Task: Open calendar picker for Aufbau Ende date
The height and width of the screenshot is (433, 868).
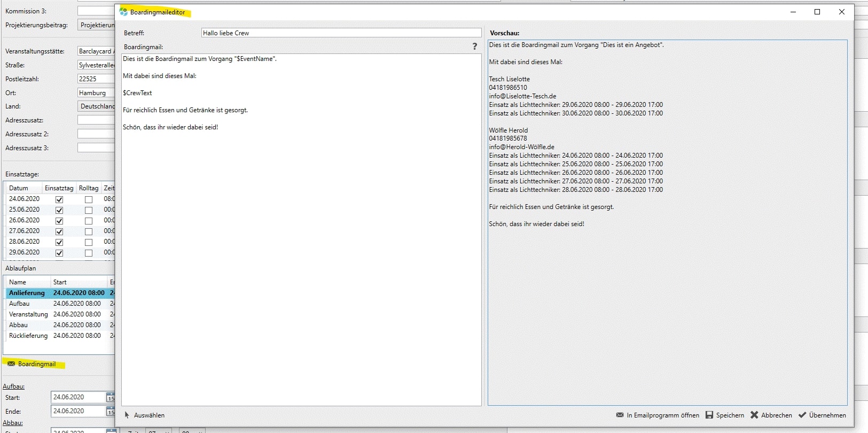Action: 111,411
